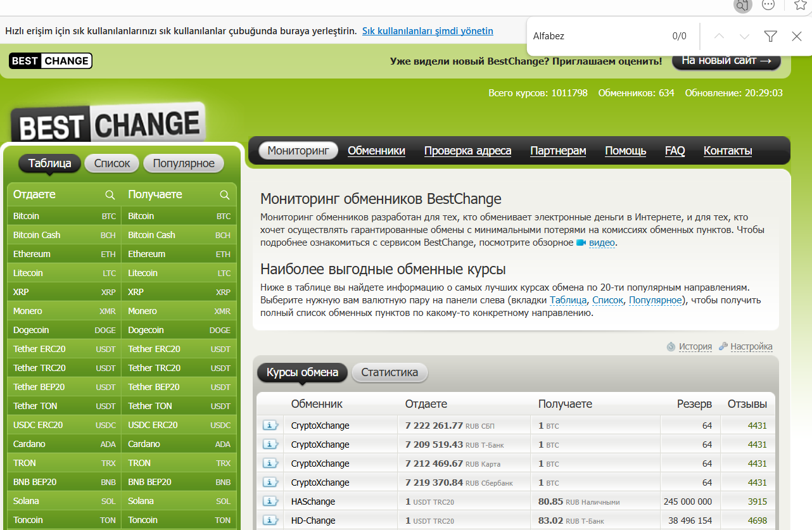Click the wrench icon beside Настройка
The height and width of the screenshot is (530, 812).
tap(723, 346)
